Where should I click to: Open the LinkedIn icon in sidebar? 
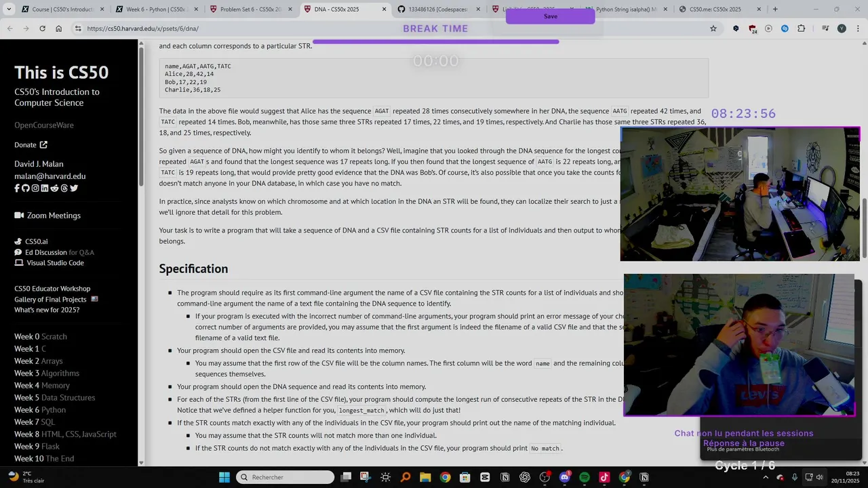45,188
